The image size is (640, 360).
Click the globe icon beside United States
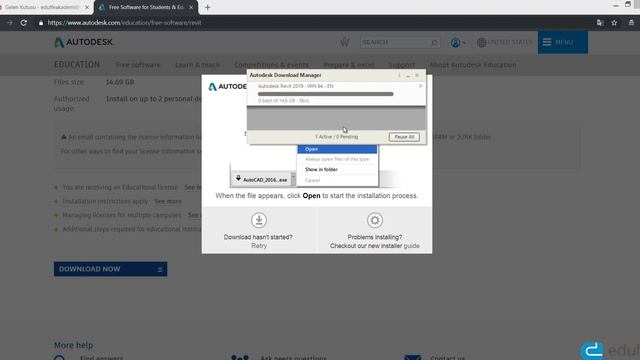tap(481, 42)
